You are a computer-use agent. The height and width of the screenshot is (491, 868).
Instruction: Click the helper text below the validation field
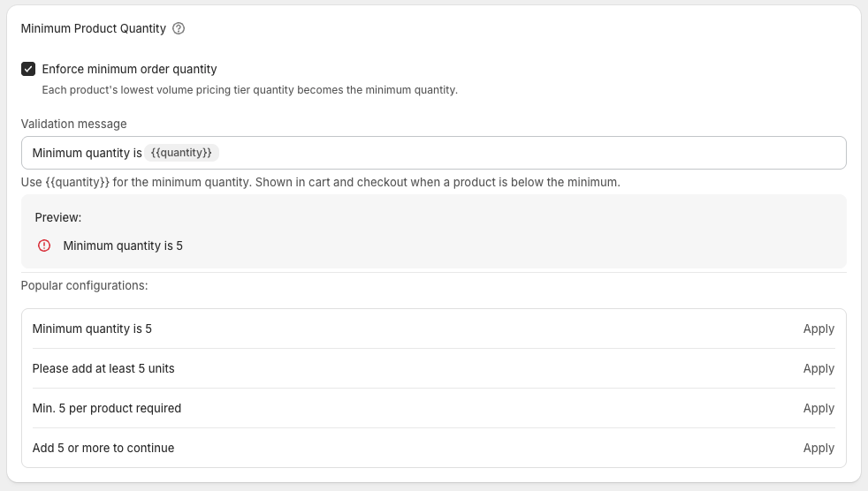click(320, 183)
